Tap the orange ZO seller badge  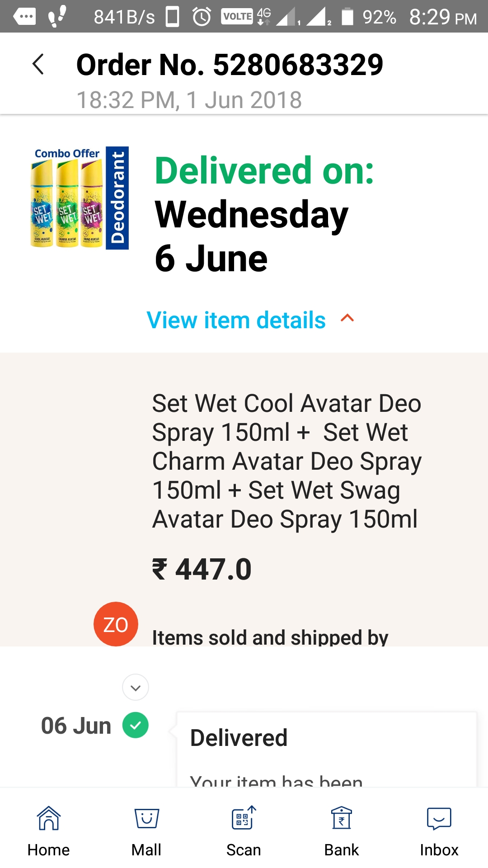pyautogui.click(x=116, y=624)
